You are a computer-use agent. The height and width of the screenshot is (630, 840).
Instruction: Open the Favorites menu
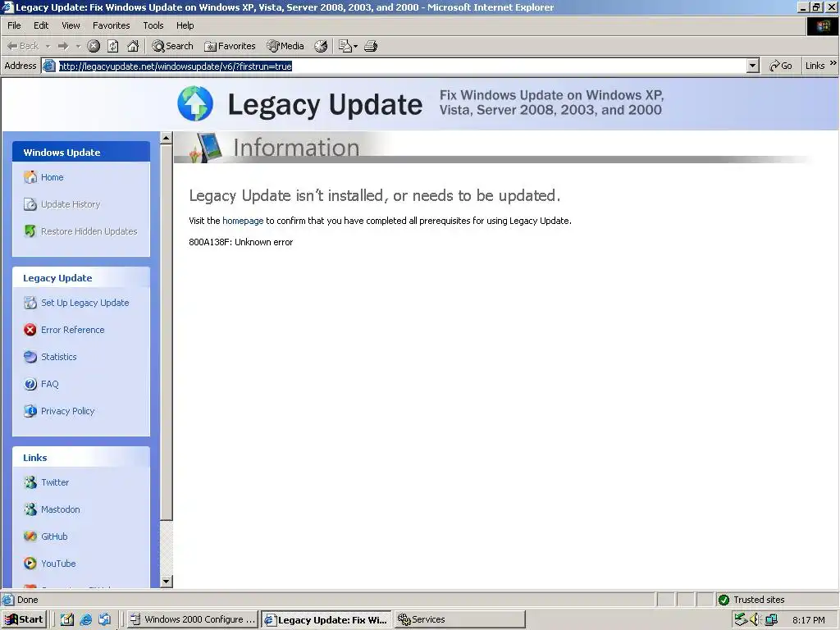click(x=111, y=25)
